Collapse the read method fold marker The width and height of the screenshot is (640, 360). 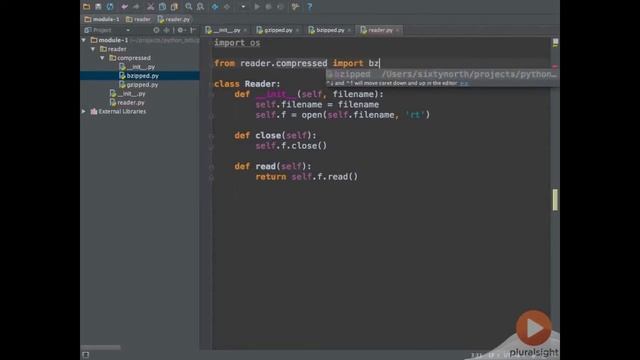coord(211,167)
